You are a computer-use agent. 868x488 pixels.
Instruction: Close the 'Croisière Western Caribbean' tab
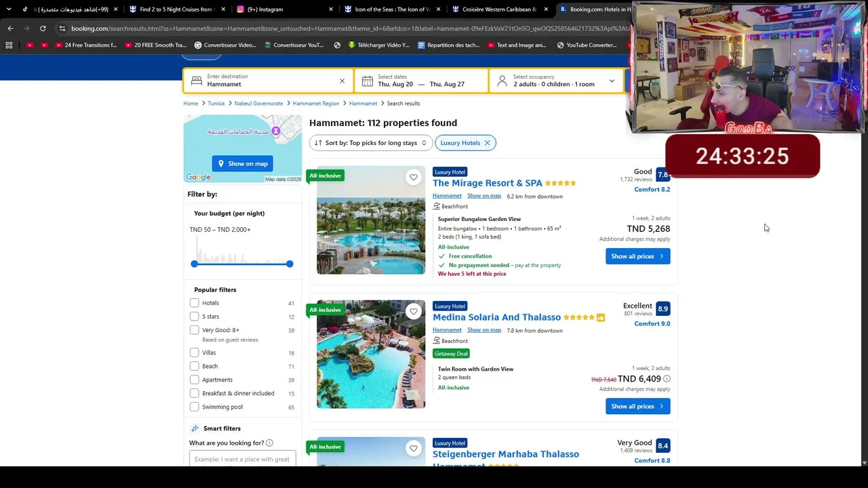[x=546, y=9]
